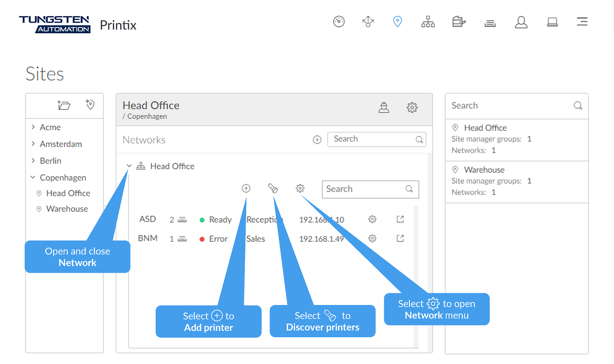Open the hamburger menu in top right

point(582,22)
